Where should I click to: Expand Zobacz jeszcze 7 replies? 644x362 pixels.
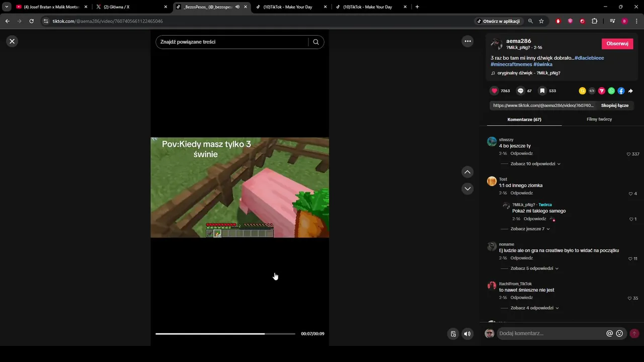point(530,229)
